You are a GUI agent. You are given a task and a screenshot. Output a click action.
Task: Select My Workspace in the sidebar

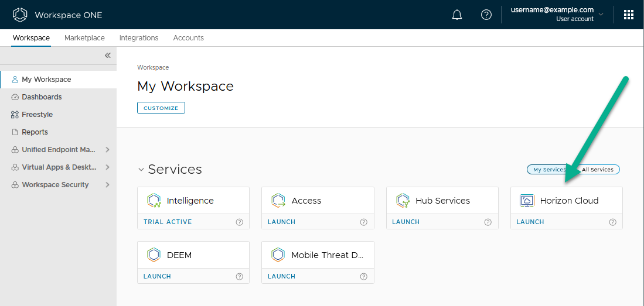pyautogui.click(x=59, y=80)
